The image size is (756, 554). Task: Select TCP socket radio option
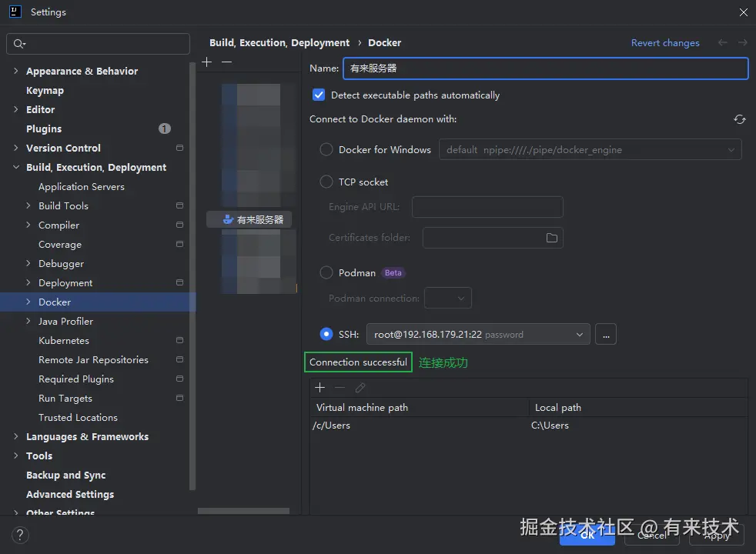pyautogui.click(x=326, y=182)
